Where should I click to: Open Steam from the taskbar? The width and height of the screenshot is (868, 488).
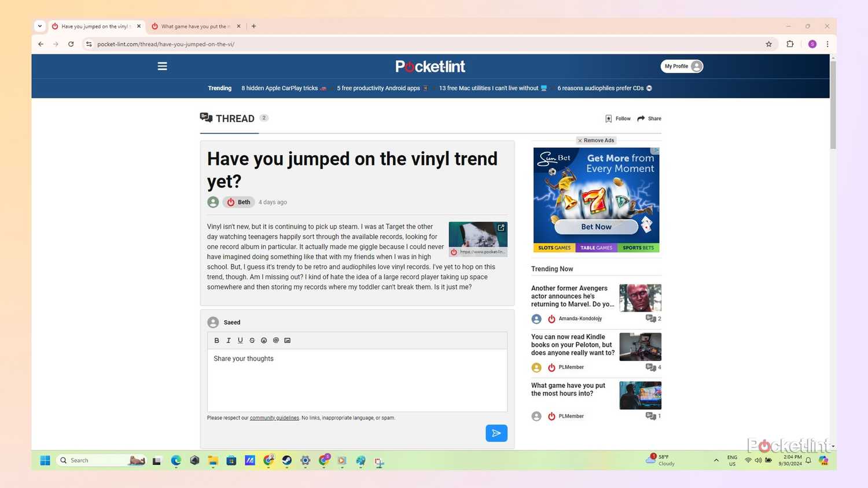tap(287, 461)
